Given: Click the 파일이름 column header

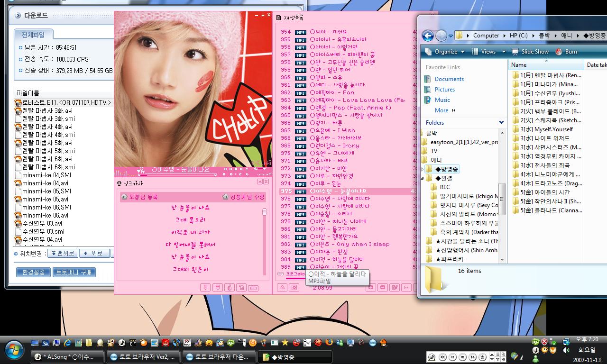Looking at the screenshot, I should click(28, 93).
